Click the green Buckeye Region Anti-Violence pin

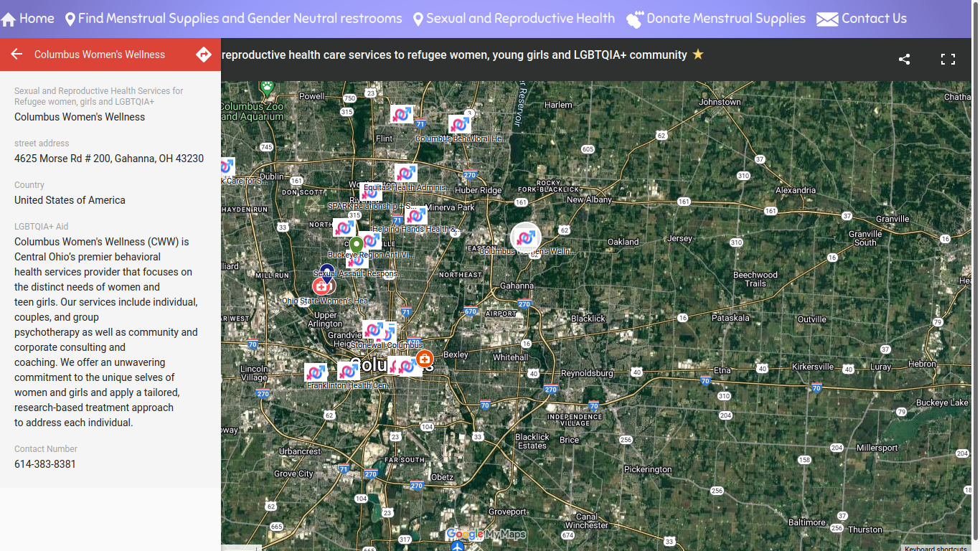(x=356, y=245)
